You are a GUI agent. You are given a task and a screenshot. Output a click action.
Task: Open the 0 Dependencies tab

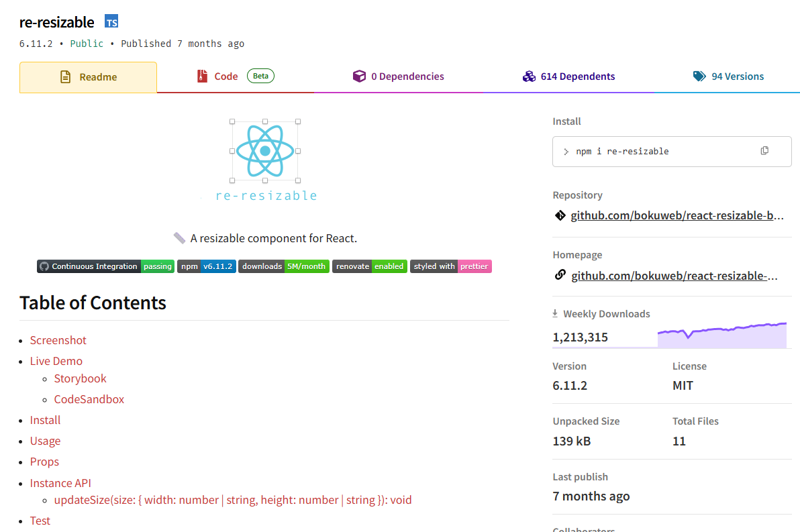(398, 76)
